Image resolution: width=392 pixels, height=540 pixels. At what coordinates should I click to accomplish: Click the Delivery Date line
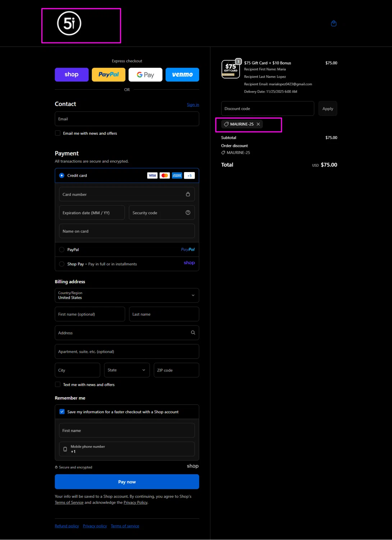point(270,92)
